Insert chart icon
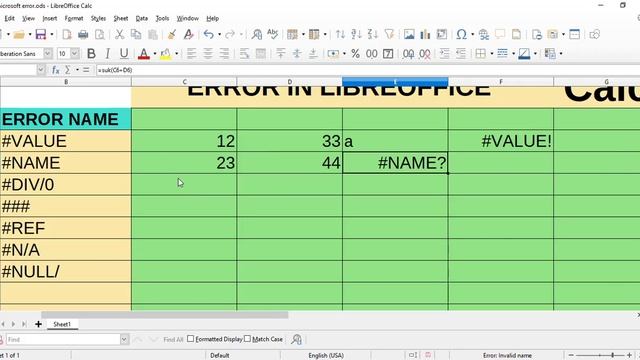 click(x=425, y=34)
